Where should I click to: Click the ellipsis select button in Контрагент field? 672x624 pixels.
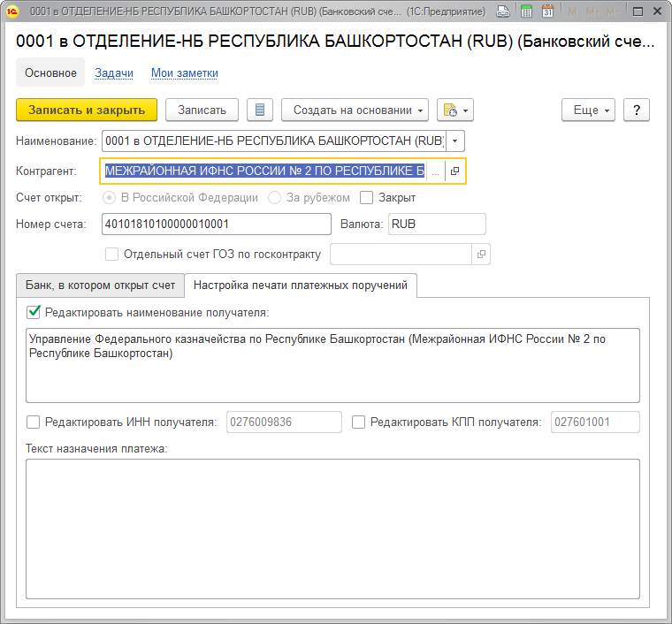(435, 171)
